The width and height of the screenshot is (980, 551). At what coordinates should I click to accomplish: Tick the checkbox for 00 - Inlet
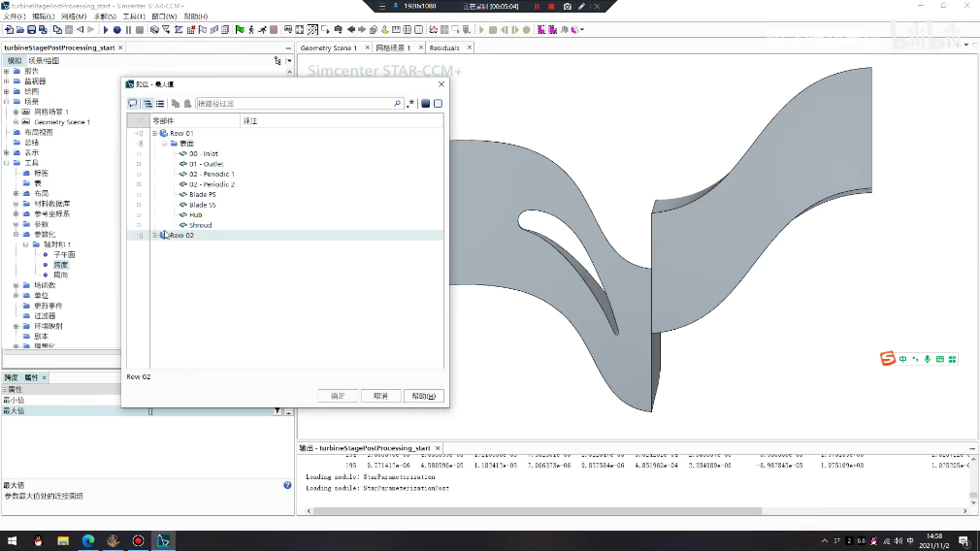point(139,153)
